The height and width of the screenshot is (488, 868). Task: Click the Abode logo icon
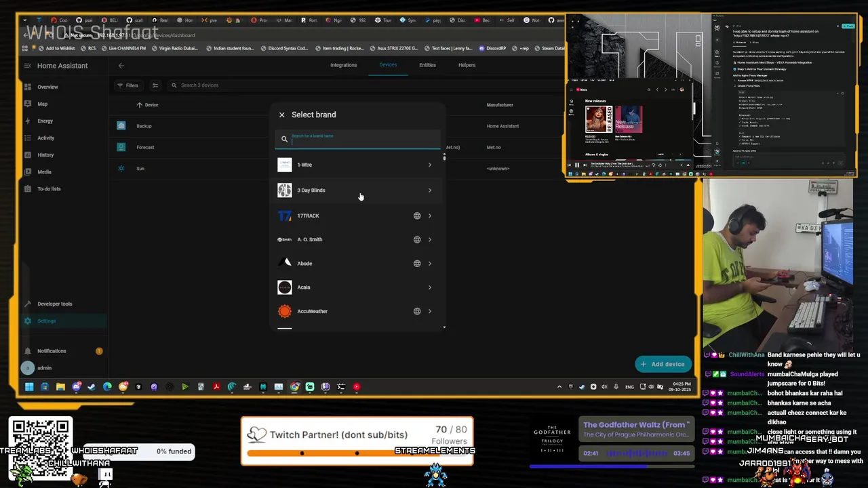point(285,263)
